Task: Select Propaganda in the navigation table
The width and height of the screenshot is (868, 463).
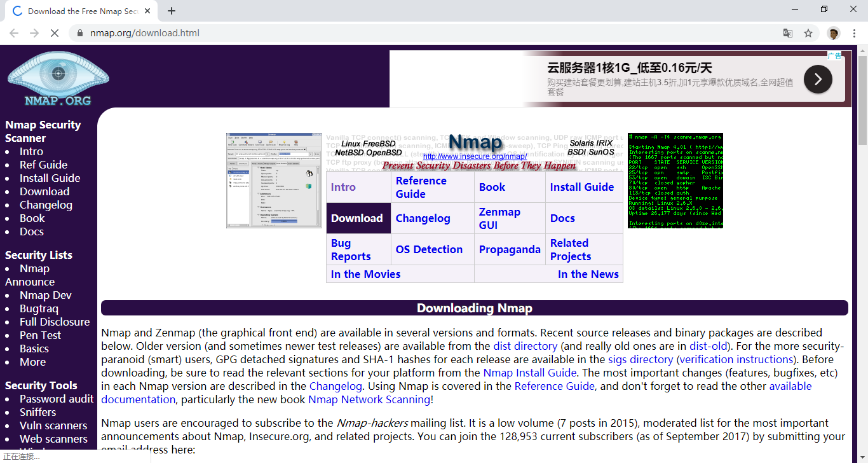Action: 510,249
